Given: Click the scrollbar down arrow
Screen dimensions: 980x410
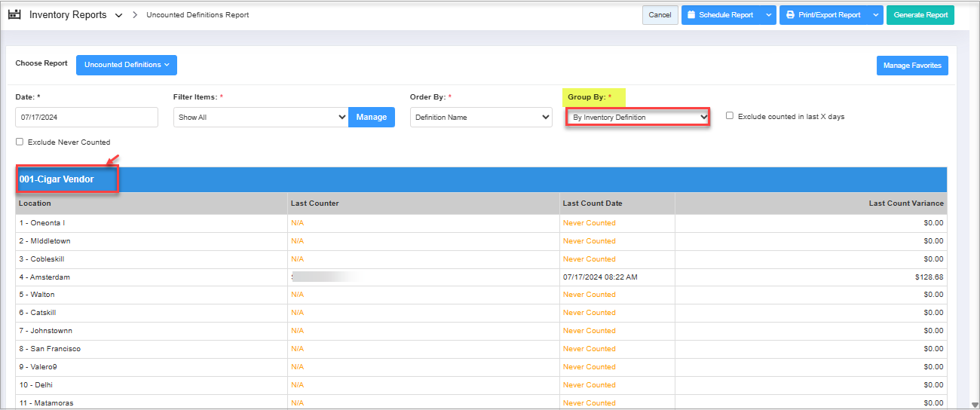Looking at the screenshot, I should (973, 404).
